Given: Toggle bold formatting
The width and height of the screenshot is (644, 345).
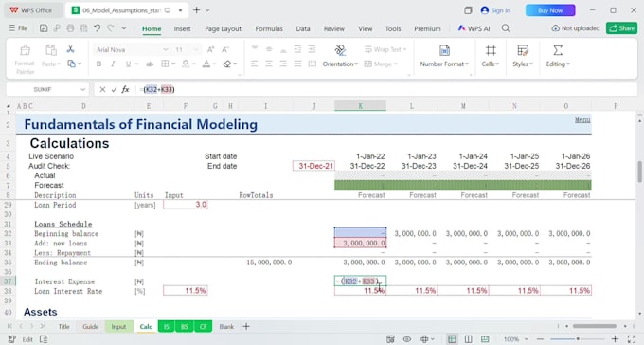Looking at the screenshot, I should [98, 64].
